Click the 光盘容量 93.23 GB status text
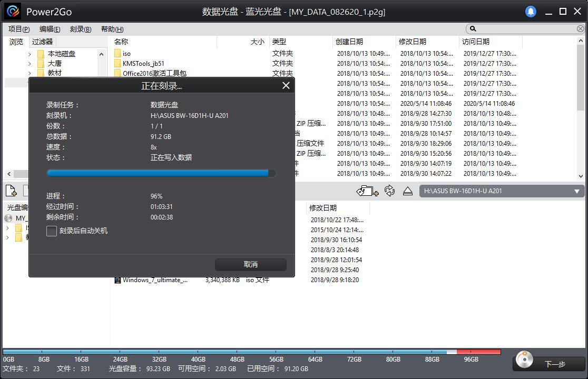This screenshot has height=379, width=588. tap(140, 368)
